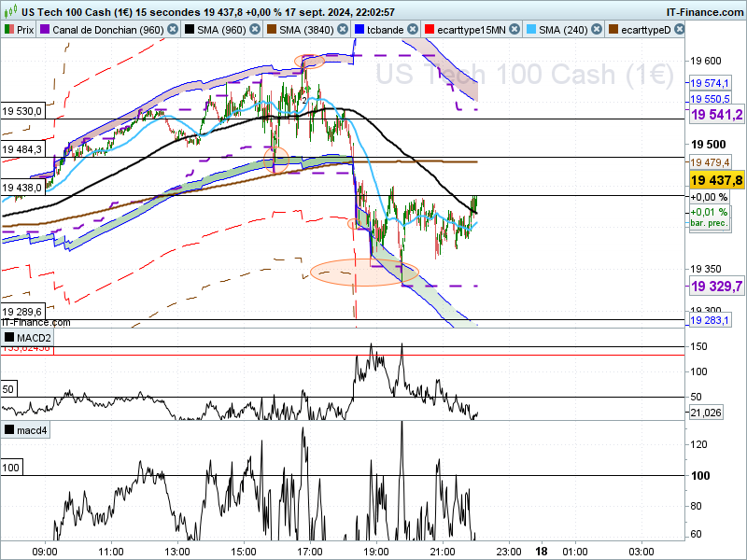Remove the tcbande indicator
Screen dimensions: 747x560
[x=413, y=30]
